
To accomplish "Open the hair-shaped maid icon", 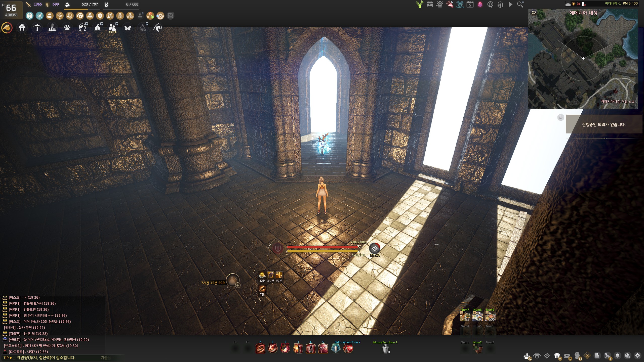I will (x=83, y=27).
